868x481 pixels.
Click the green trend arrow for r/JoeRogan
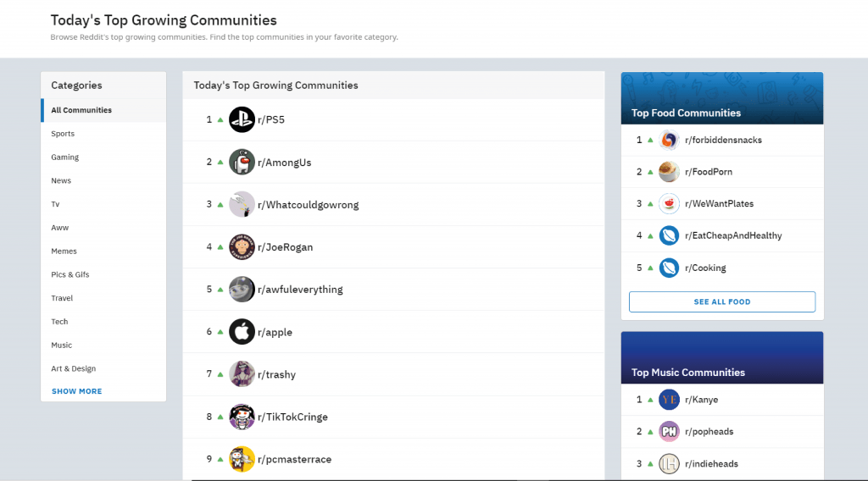click(220, 247)
